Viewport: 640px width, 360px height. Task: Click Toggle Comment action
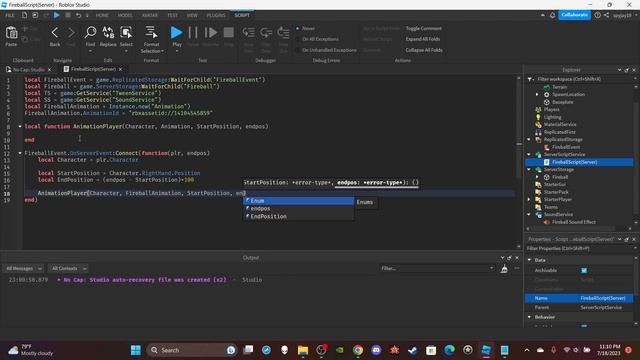point(424,29)
